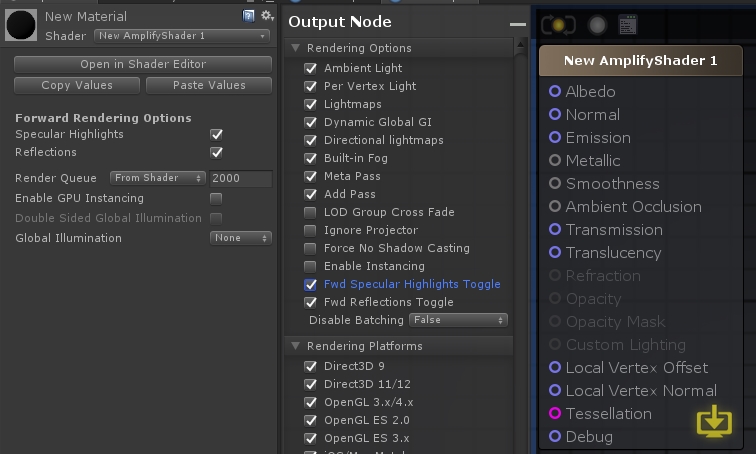Viewport: 756px width, 454px height.
Task: Click the Normal input port circle
Action: click(x=555, y=114)
